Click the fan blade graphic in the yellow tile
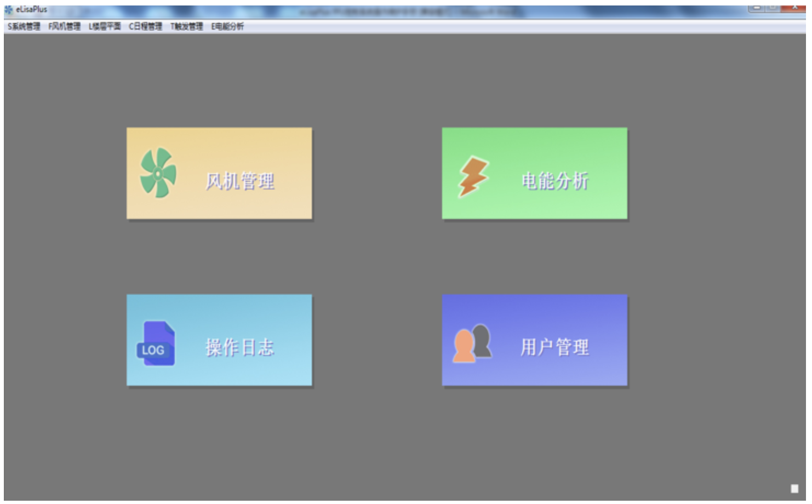 coord(157,173)
